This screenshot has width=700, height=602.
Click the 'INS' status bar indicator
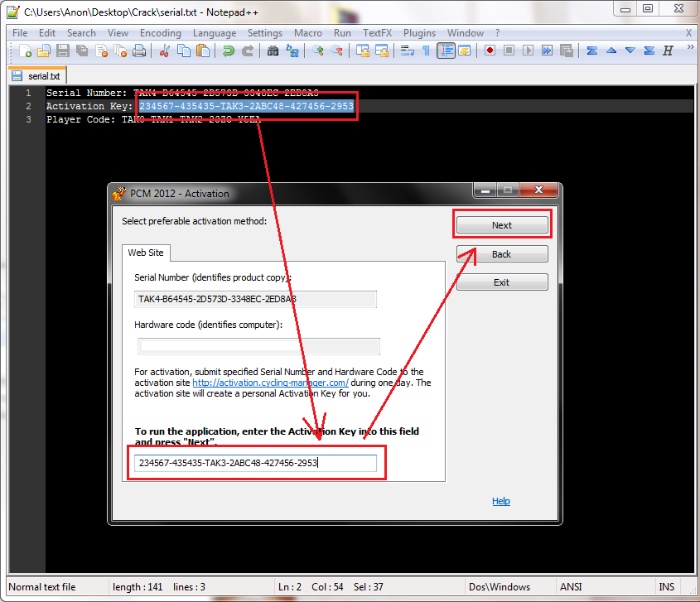[x=667, y=587]
